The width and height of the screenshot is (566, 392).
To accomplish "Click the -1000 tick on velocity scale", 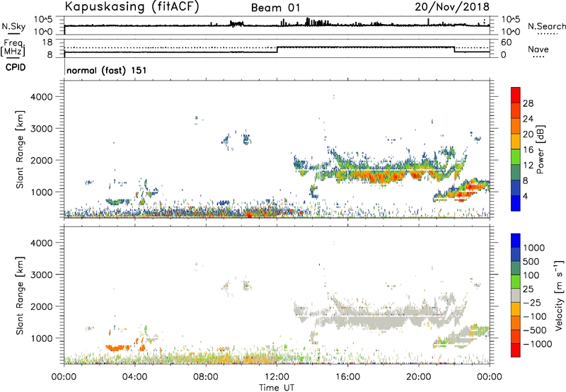I will click(538, 344).
